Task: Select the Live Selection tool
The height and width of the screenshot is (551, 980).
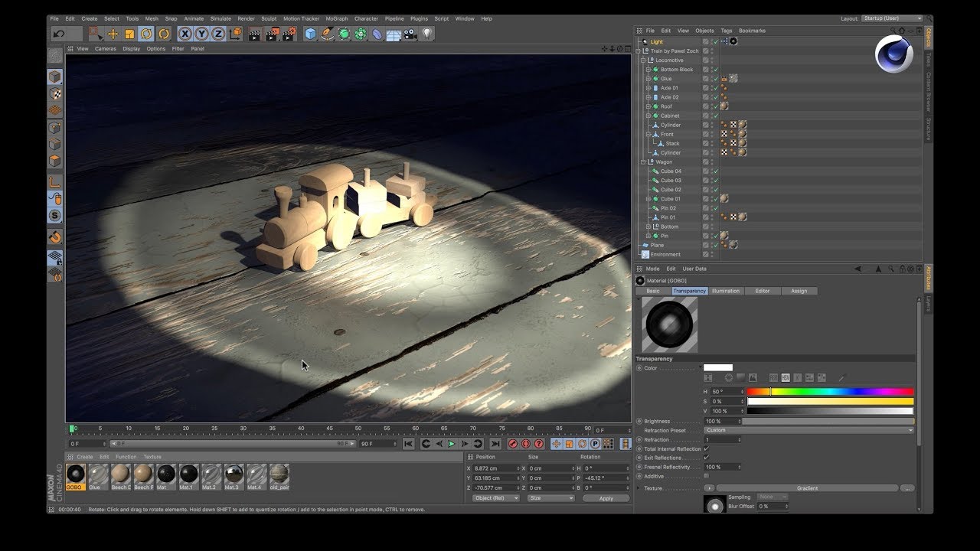Action: click(95, 34)
